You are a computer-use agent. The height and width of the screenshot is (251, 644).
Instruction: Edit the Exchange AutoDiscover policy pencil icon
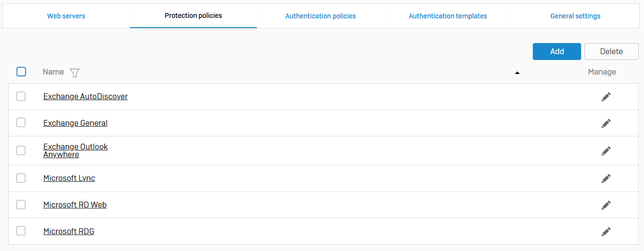point(606,97)
